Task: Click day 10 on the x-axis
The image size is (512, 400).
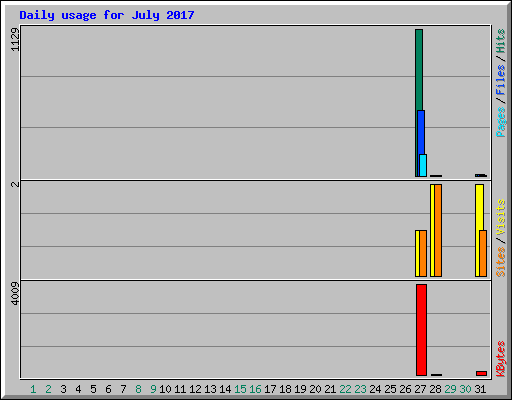Action: point(165,389)
